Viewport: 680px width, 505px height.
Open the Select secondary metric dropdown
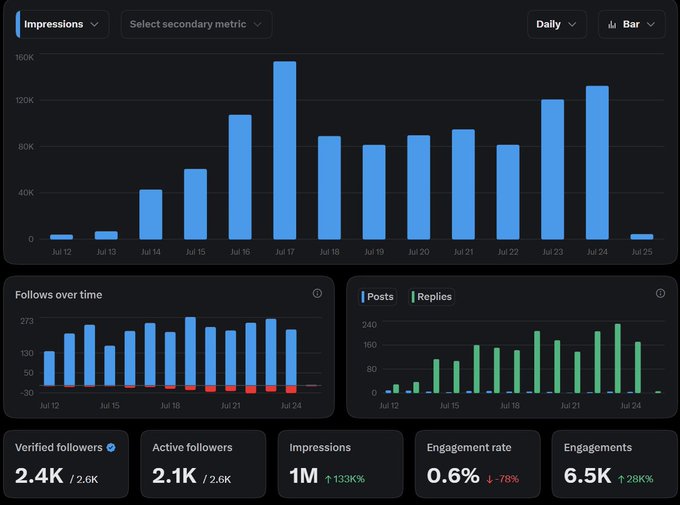[x=196, y=24]
